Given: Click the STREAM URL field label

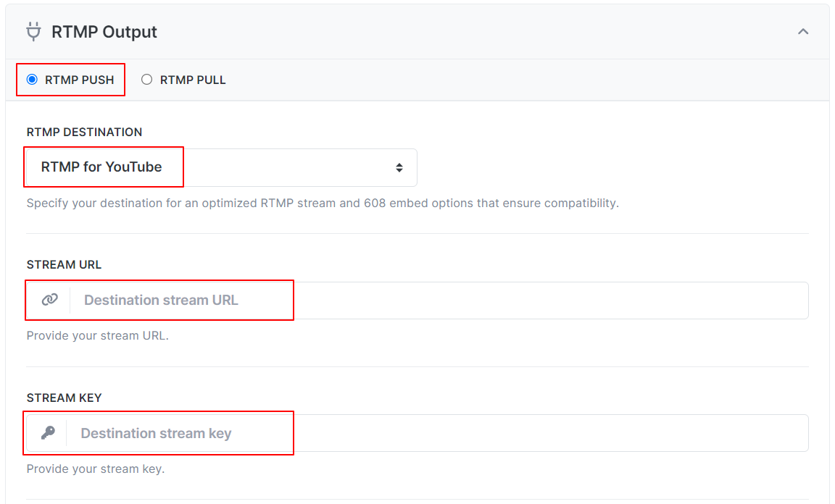Looking at the screenshot, I should pyautogui.click(x=64, y=264).
